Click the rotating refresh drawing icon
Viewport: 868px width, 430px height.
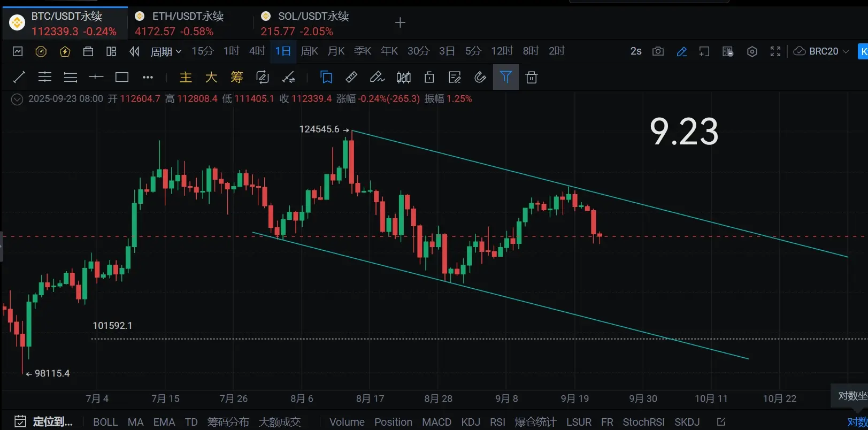click(x=263, y=78)
